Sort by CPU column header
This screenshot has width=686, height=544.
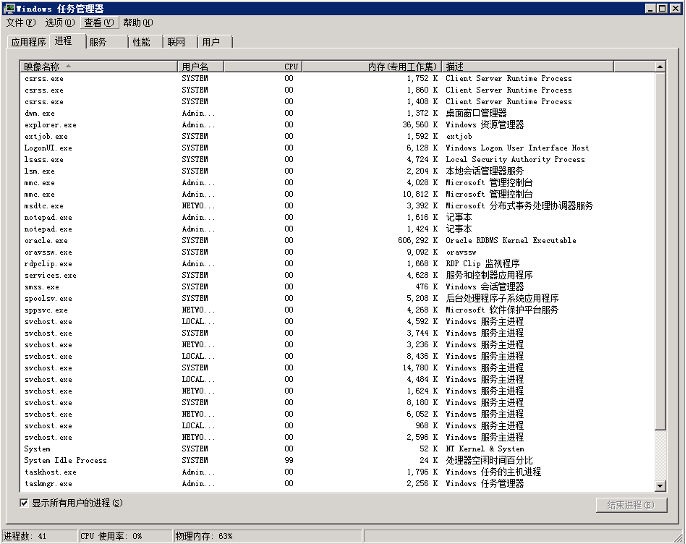coord(263,67)
